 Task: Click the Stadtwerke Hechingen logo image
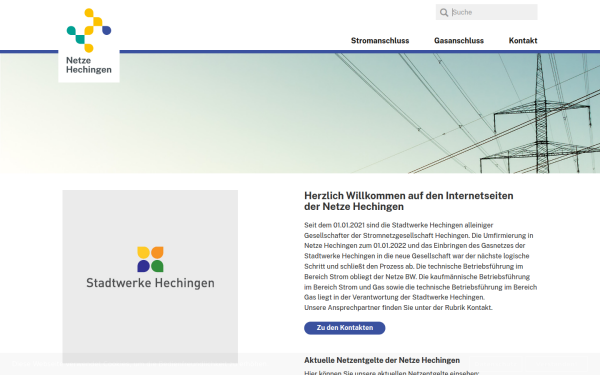pos(150,276)
